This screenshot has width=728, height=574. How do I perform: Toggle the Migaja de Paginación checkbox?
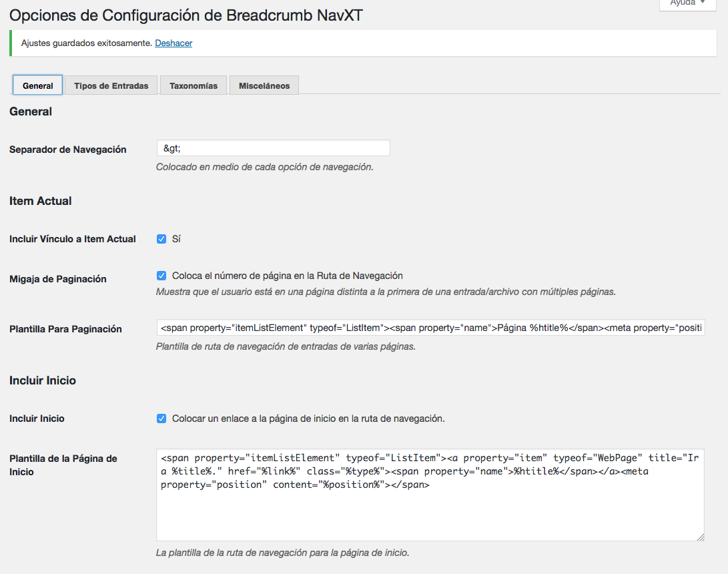tap(161, 276)
